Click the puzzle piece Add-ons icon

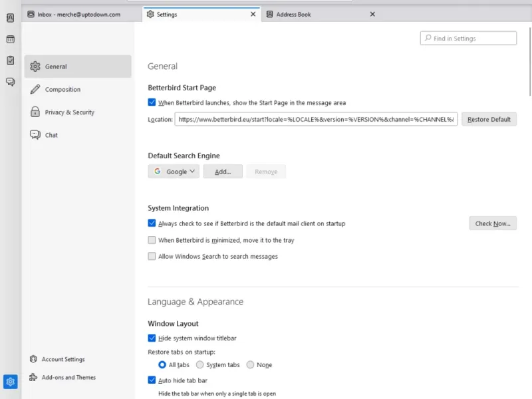pyautogui.click(x=33, y=377)
